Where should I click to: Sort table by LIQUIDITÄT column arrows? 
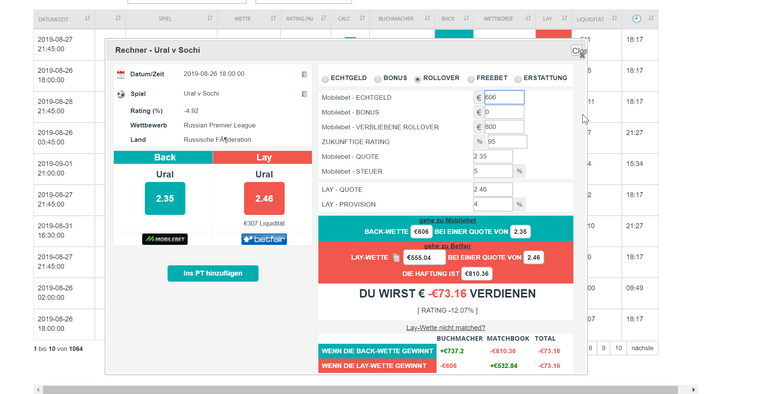click(614, 18)
